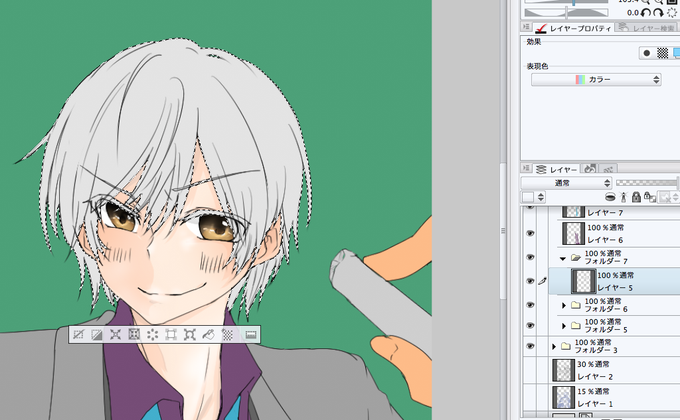Expand フォルダー 5 disclosure triangle
The height and width of the screenshot is (420, 680).
click(564, 326)
